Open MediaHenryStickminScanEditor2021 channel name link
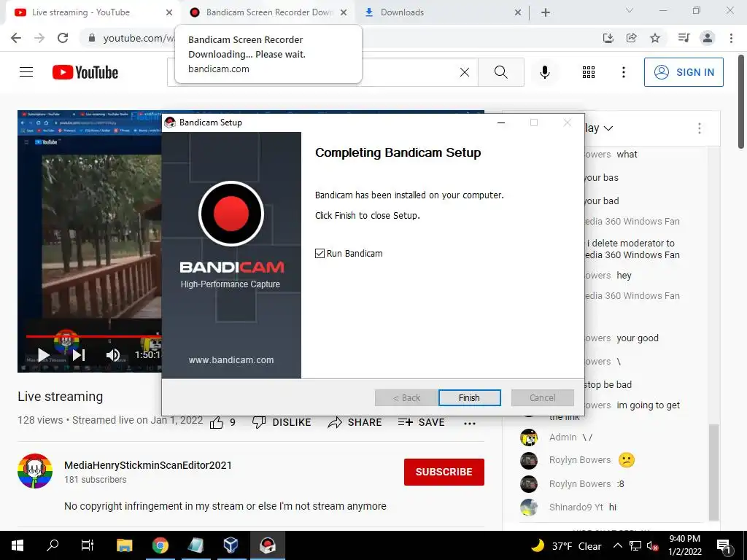Screen dimensions: 747x560 point(148,465)
